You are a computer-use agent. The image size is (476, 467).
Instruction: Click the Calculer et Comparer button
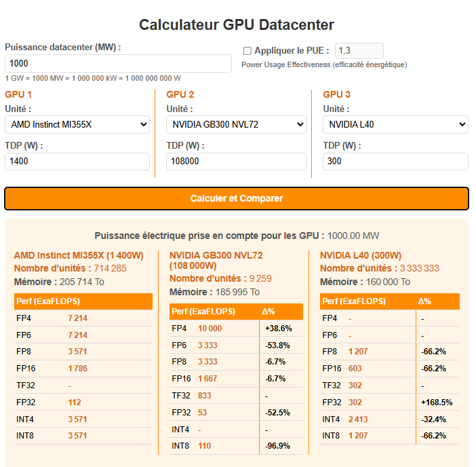point(237,198)
